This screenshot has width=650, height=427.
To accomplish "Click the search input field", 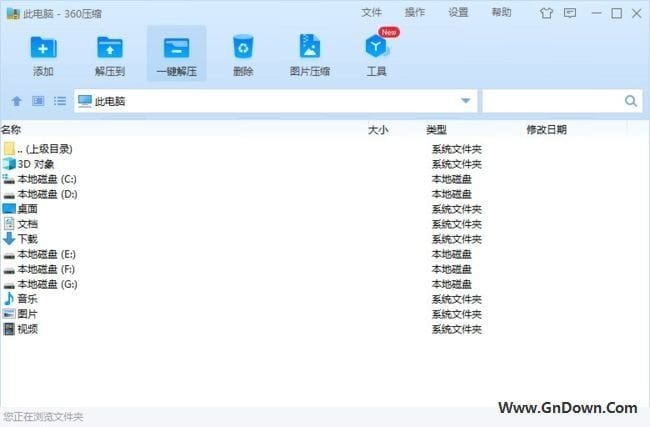I will click(x=552, y=101).
